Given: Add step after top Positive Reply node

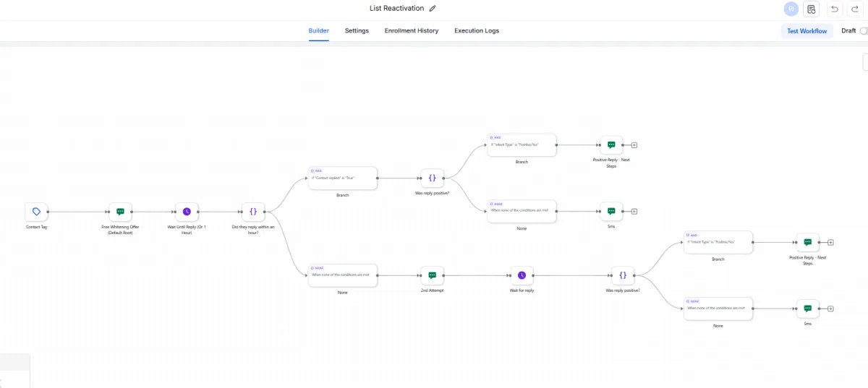Looking at the screenshot, I should (634, 145).
